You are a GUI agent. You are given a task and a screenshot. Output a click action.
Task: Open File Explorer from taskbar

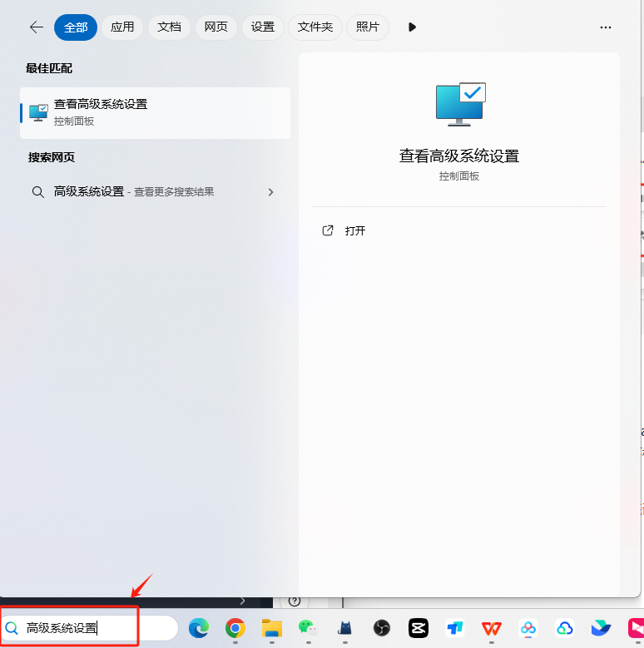272,628
